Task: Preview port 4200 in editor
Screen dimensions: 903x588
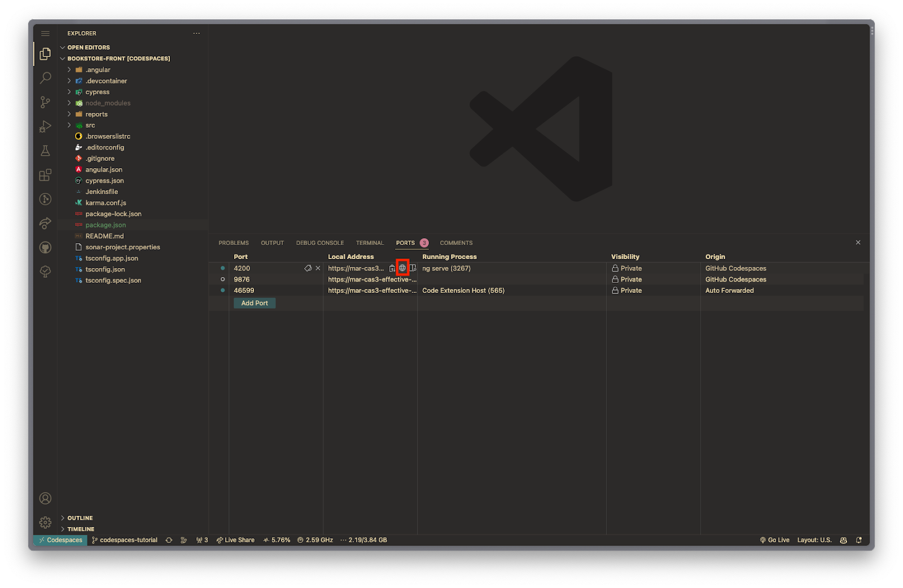Action: [x=413, y=269]
